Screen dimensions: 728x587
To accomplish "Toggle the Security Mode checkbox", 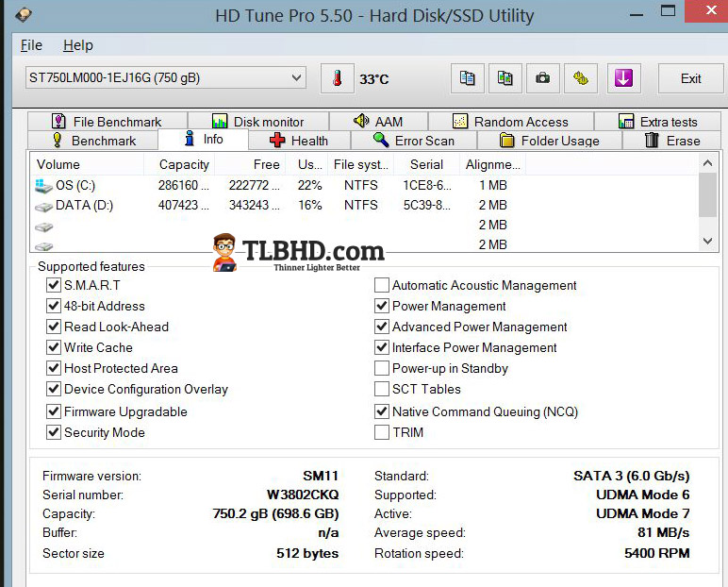I will tap(54, 432).
